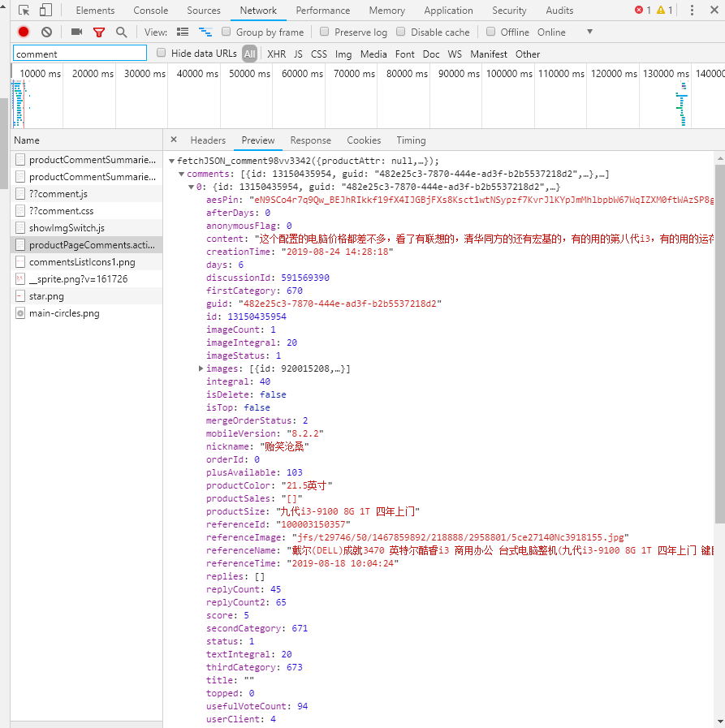Click the preview pane vertical scrollbar
The width and height of the screenshot is (725, 728).
click(720, 343)
